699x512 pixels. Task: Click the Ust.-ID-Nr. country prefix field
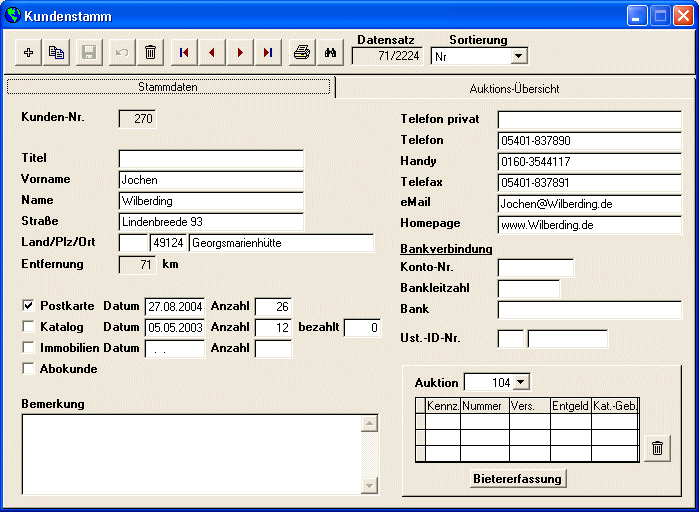[x=511, y=339]
